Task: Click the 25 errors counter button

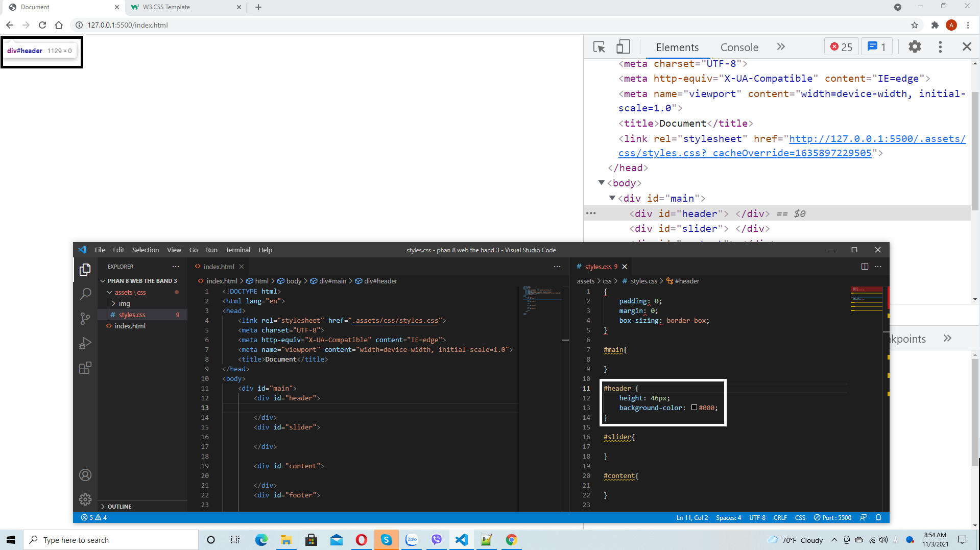Action: (x=841, y=47)
